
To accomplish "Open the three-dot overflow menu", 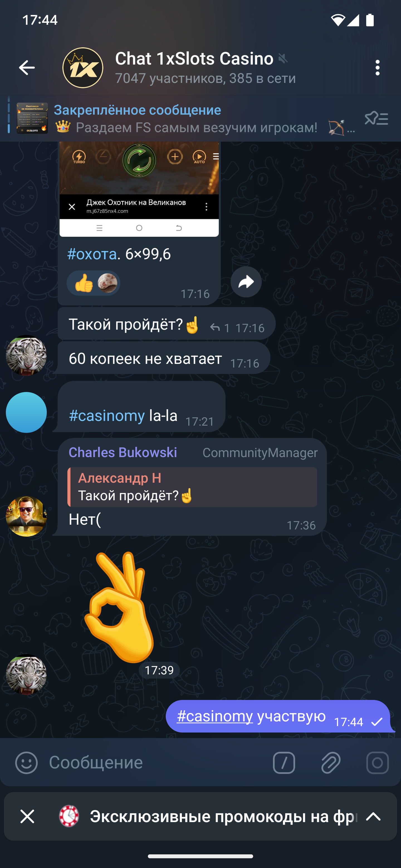I will pyautogui.click(x=377, y=68).
